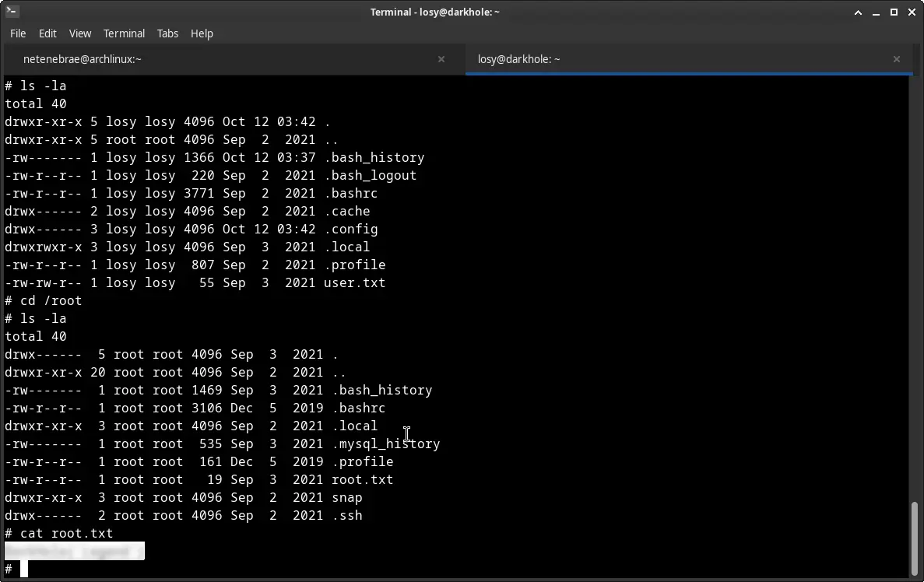Click the user.txt filename in the listing
The height and width of the screenshot is (582, 924).
tap(354, 282)
